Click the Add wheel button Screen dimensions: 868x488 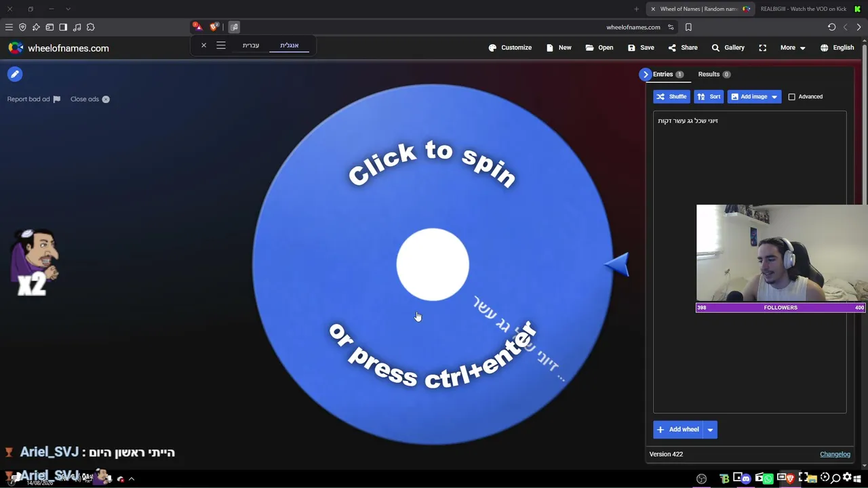[x=677, y=429]
